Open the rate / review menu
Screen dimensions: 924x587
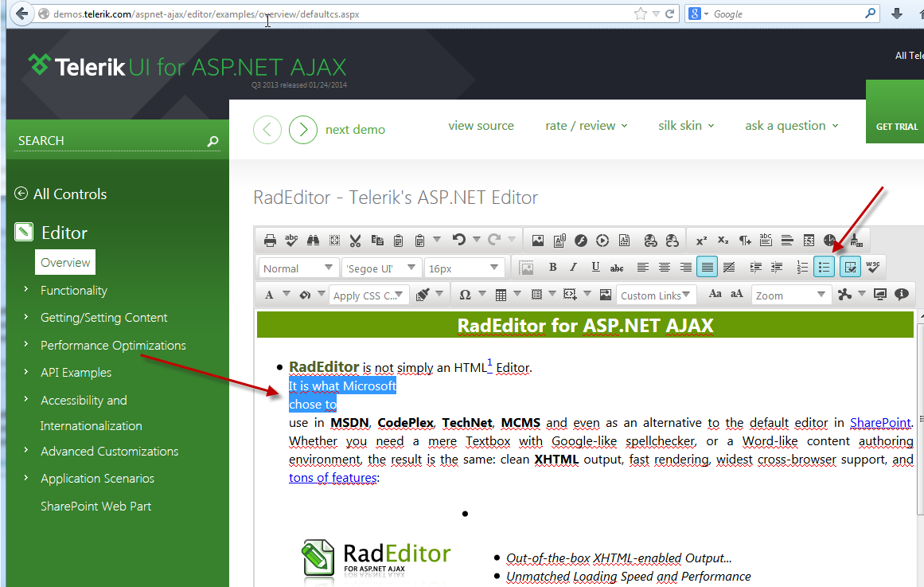[x=587, y=126]
